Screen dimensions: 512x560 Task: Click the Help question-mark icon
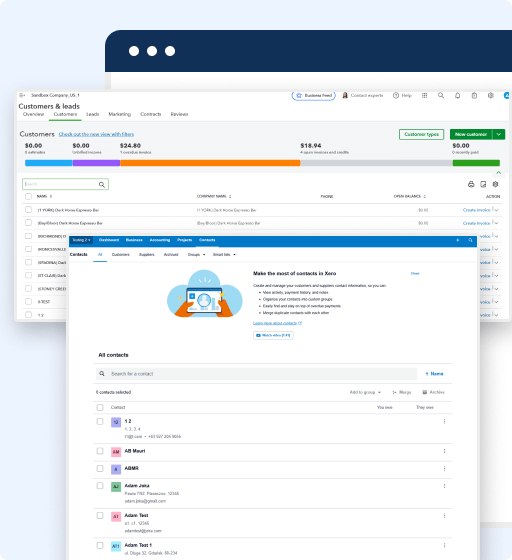396,95
